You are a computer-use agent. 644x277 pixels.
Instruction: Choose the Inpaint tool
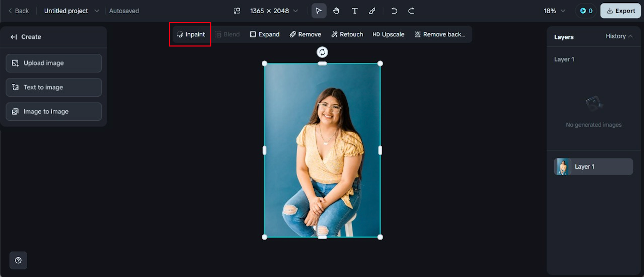[x=191, y=35]
